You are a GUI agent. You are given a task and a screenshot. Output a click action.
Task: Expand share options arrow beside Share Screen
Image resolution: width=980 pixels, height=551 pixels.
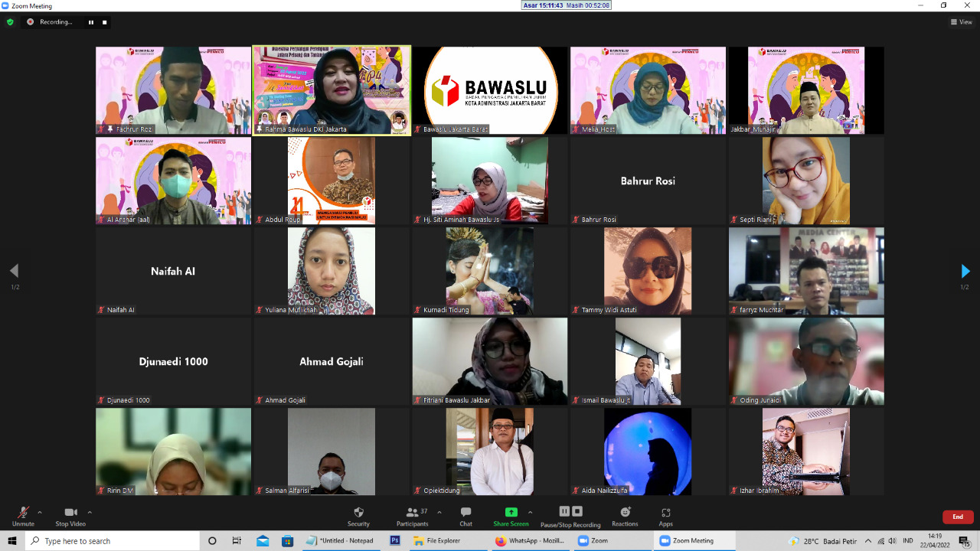point(530,512)
